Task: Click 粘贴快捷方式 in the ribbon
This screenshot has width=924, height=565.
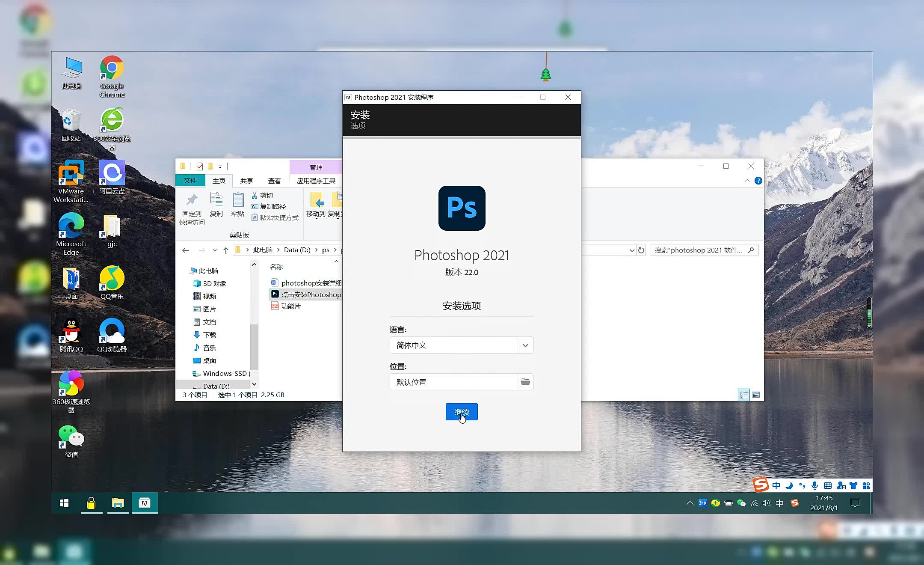Action: point(275,217)
